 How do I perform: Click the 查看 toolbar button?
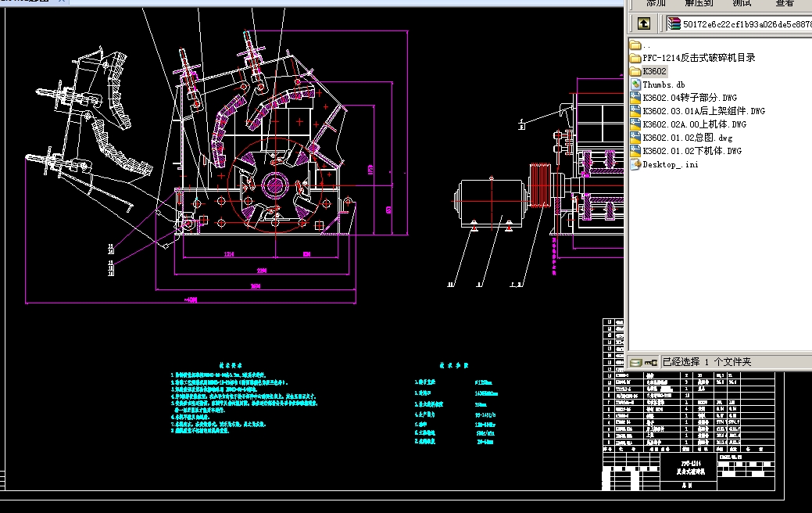click(x=785, y=3)
